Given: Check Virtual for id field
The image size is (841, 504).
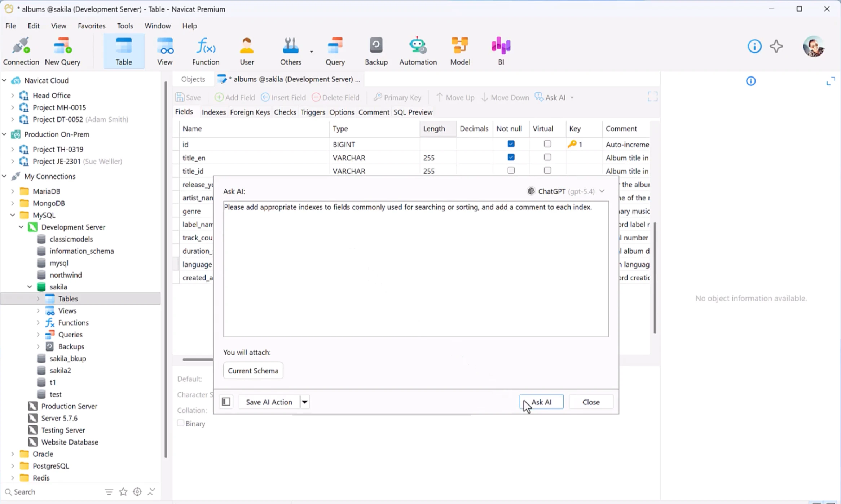Looking at the screenshot, I should tap(547, 144).
